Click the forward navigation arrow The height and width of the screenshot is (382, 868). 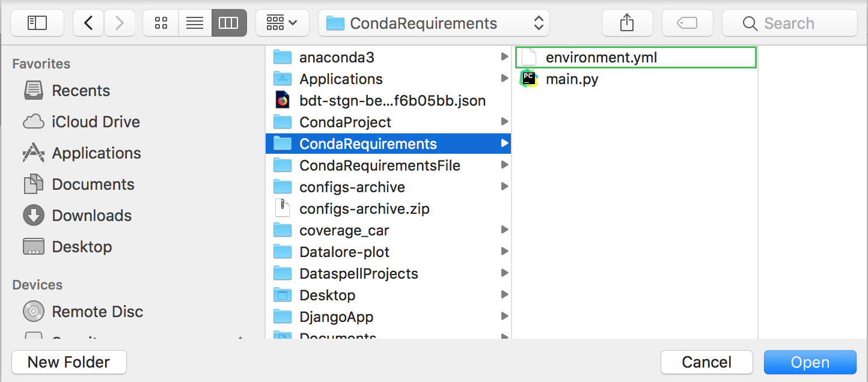point(119,22)
